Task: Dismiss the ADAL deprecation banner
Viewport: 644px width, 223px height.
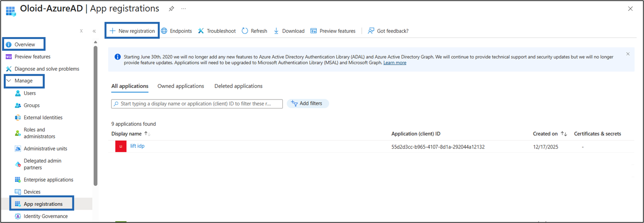Action: point(628,54)
